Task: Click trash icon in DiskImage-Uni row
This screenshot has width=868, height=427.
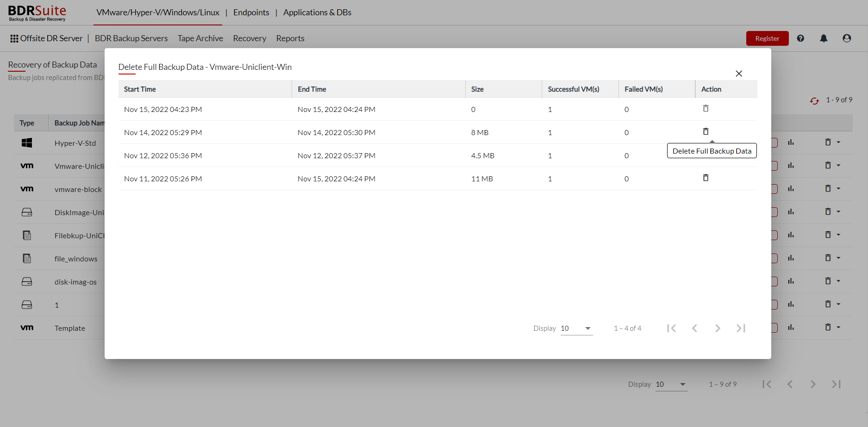Action: (828, 211)
